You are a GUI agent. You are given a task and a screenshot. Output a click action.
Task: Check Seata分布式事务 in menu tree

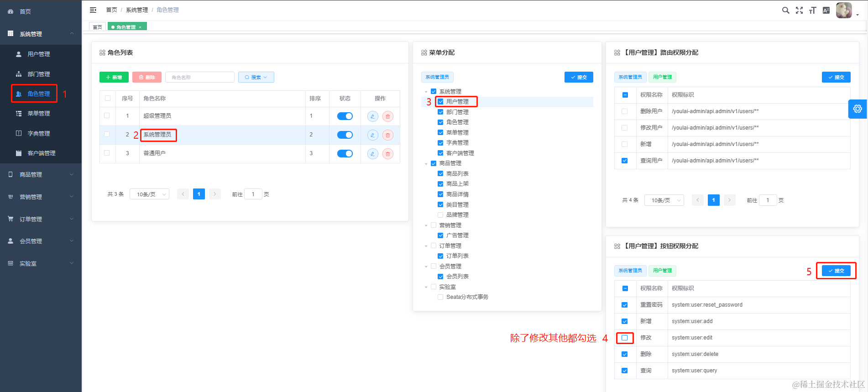440,297
